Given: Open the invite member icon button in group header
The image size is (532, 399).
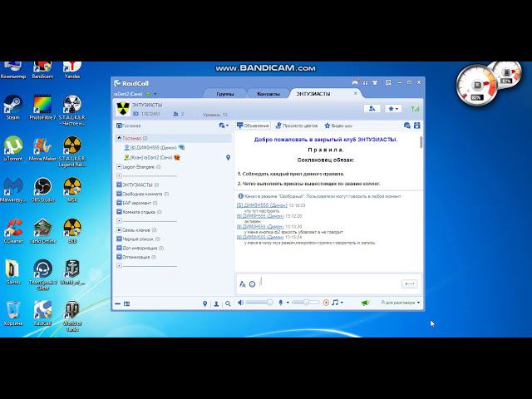Looking at the screenshot, I should pos(372,109).
